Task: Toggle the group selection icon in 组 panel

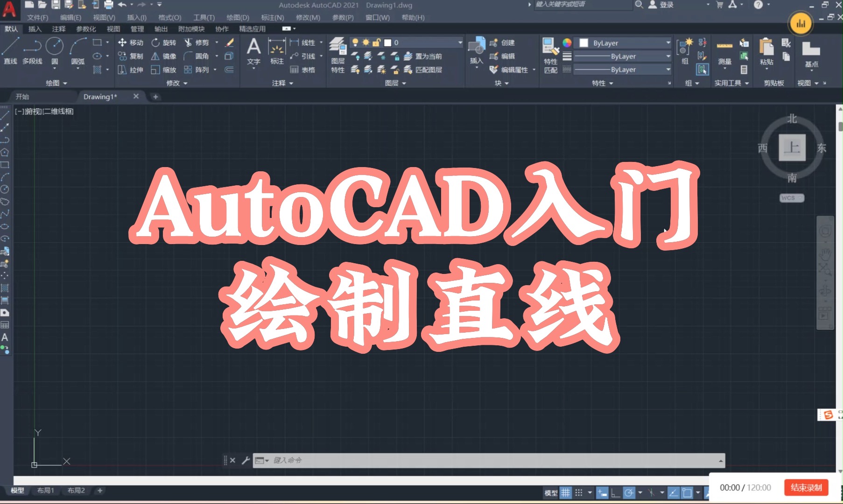Action: point(702,70)
